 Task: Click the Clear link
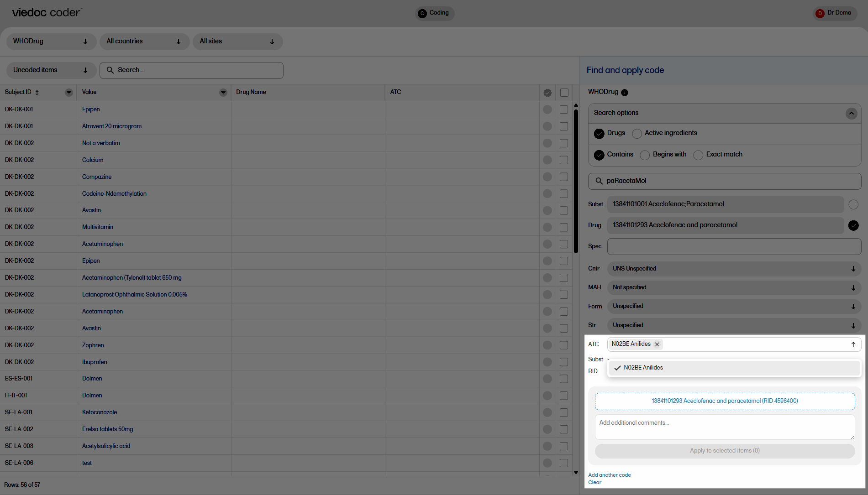click(594, 482)
